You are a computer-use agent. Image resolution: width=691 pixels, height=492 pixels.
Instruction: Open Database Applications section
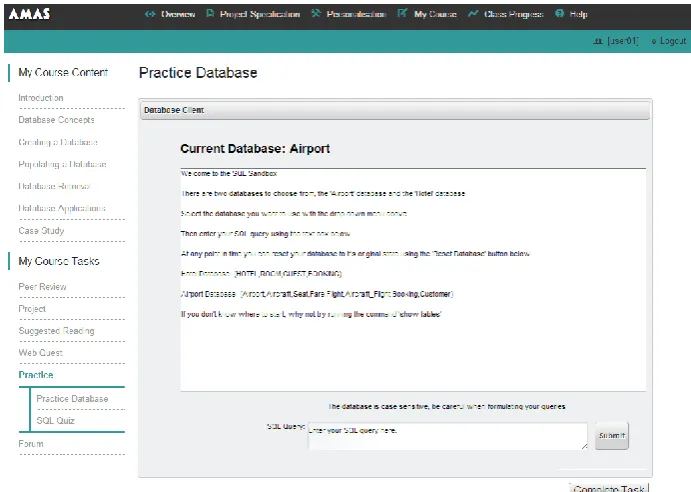[x=62, y=208]
